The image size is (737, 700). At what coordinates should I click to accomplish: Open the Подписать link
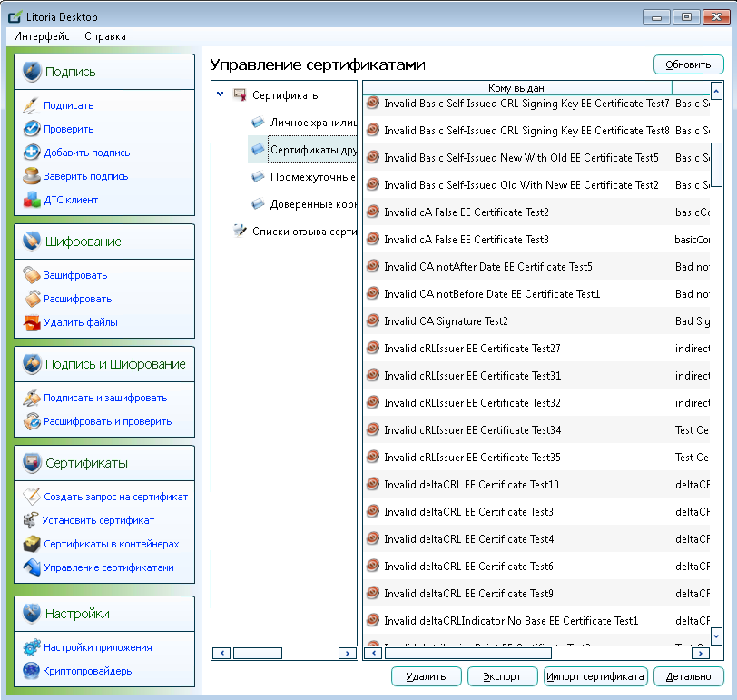[69, 105]
